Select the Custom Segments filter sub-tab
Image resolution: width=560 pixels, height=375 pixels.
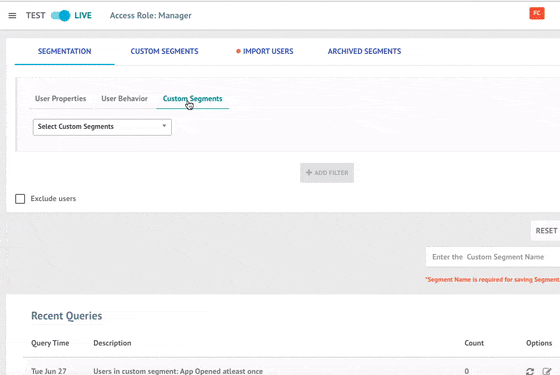[192, 99]
